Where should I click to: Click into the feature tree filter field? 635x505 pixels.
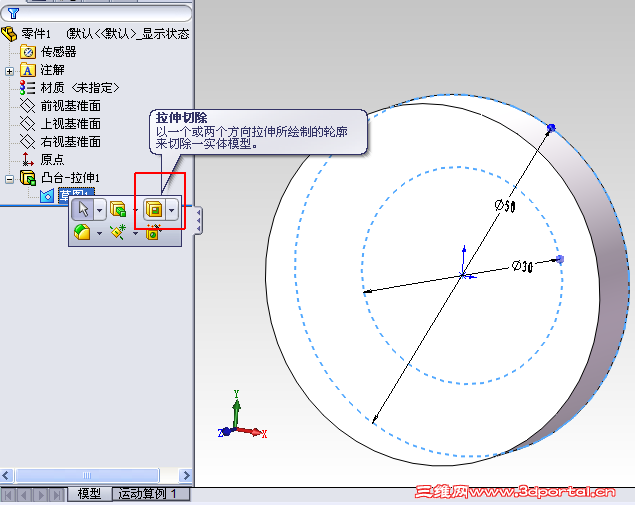click(x=96, y=13)
